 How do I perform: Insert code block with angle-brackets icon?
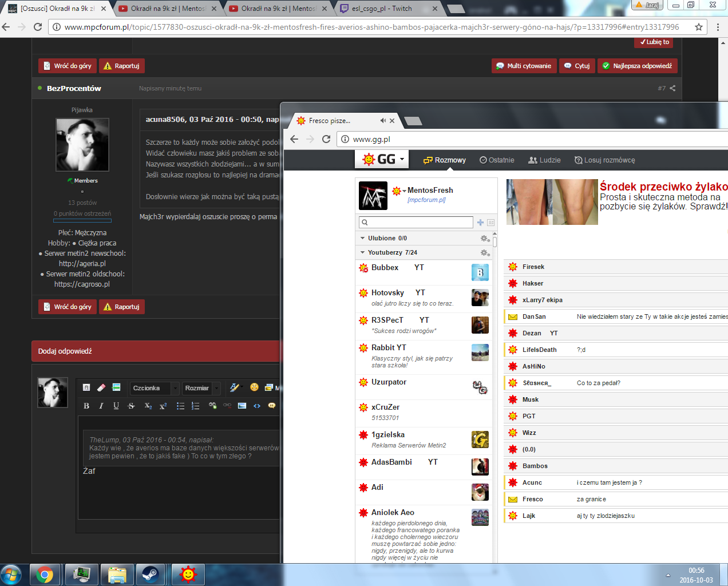tap(257, 406)
